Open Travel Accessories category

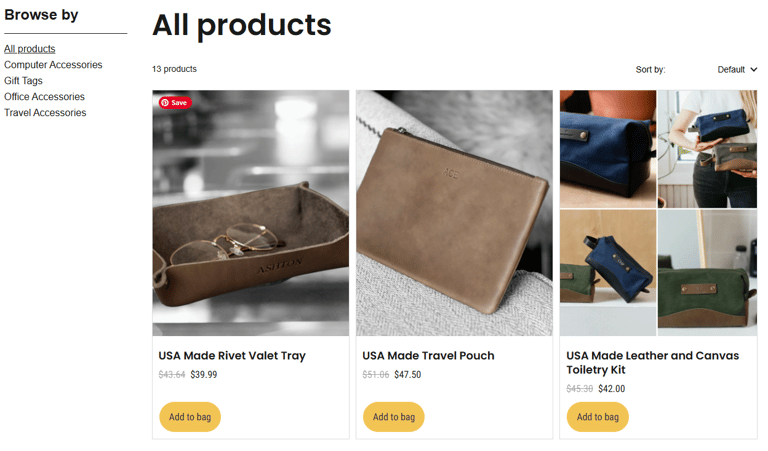(x=45, y=113)
